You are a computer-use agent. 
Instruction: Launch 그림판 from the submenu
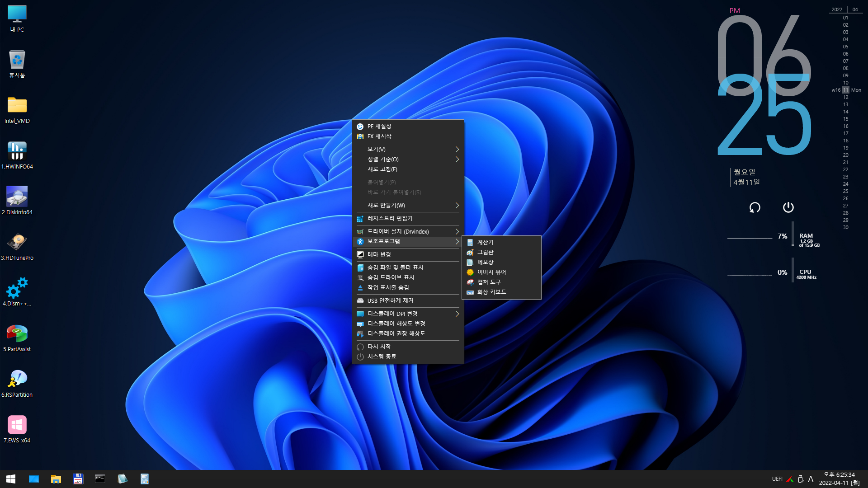(x=501, y=253)
